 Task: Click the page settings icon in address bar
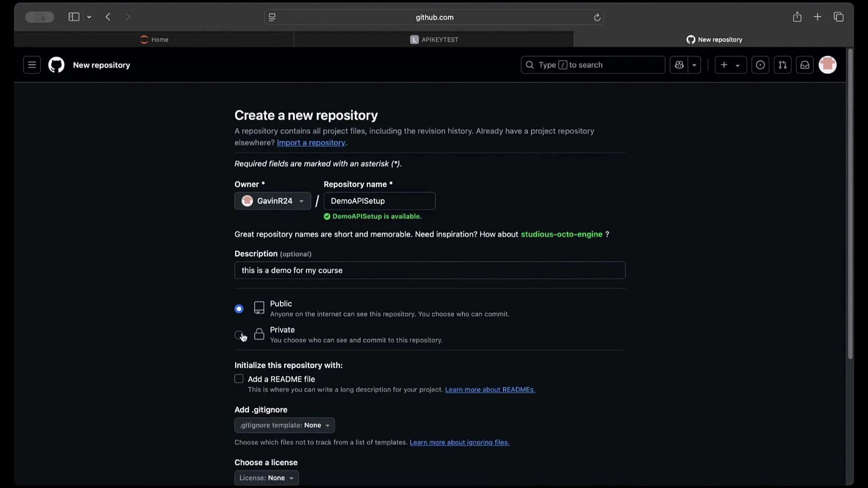(272, 17)
